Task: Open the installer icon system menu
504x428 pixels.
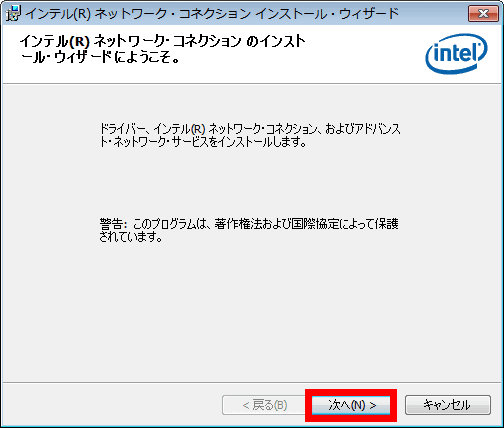Action: [13, 13]
